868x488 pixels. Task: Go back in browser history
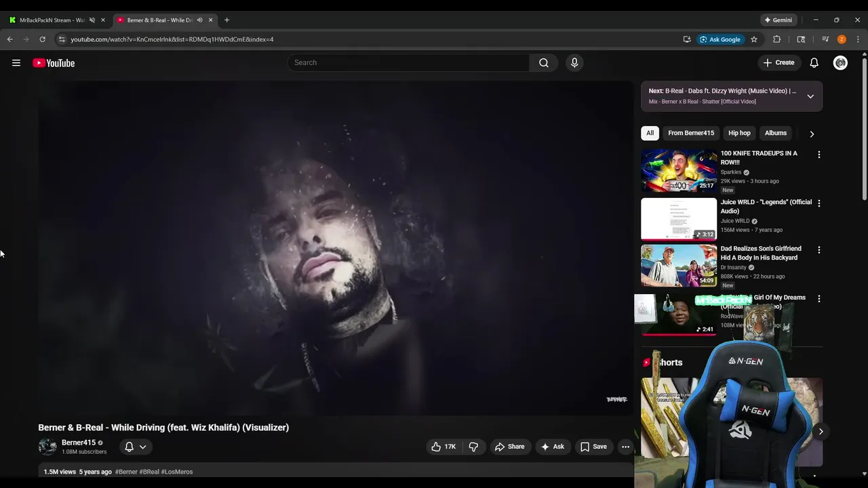point(10,39)
